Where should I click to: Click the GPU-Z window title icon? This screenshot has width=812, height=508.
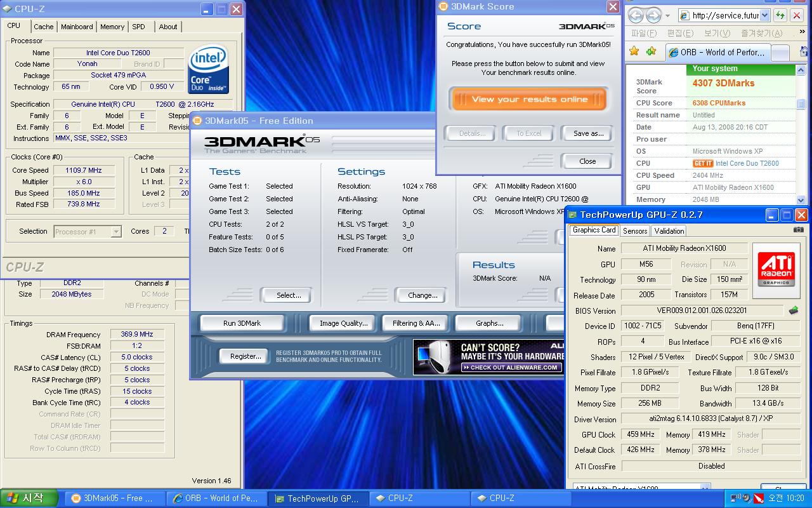[x=573, y=215]
